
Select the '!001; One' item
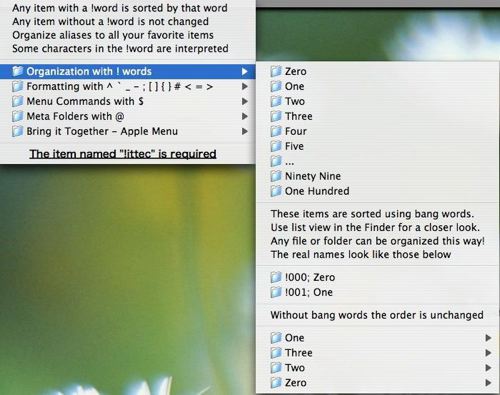(378, 292)
